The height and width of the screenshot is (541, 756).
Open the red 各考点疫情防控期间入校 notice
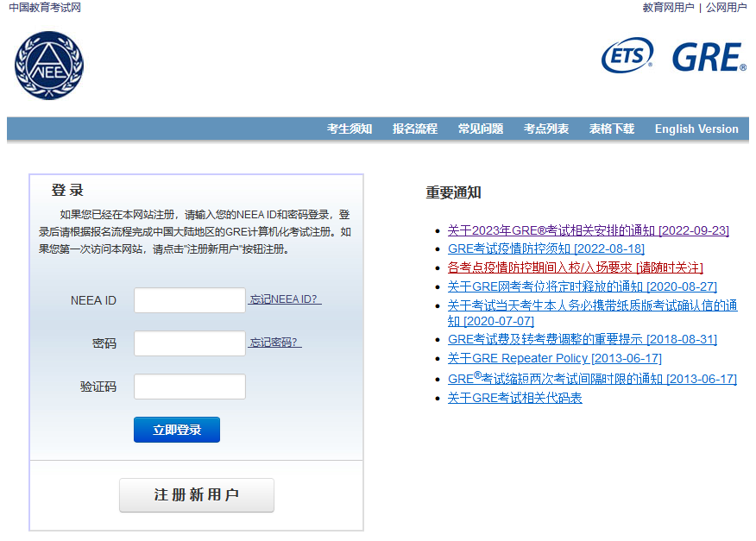coord(575,267)
